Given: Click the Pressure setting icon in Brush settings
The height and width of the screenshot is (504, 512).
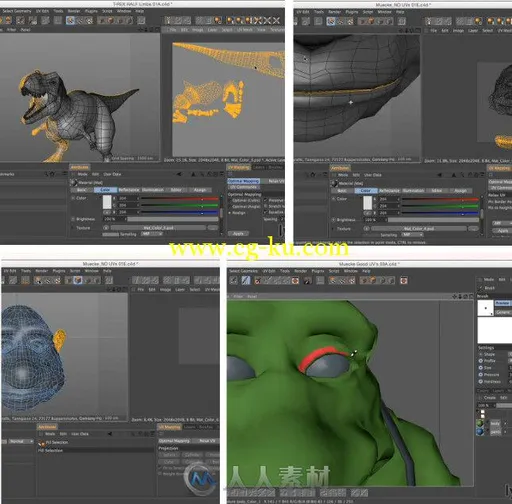Looking at the screenshot, I should point(481,375).
